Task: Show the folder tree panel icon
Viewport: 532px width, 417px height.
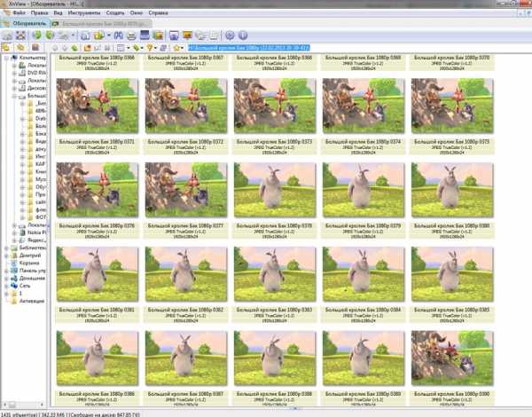Action: (x=6, y=48)
